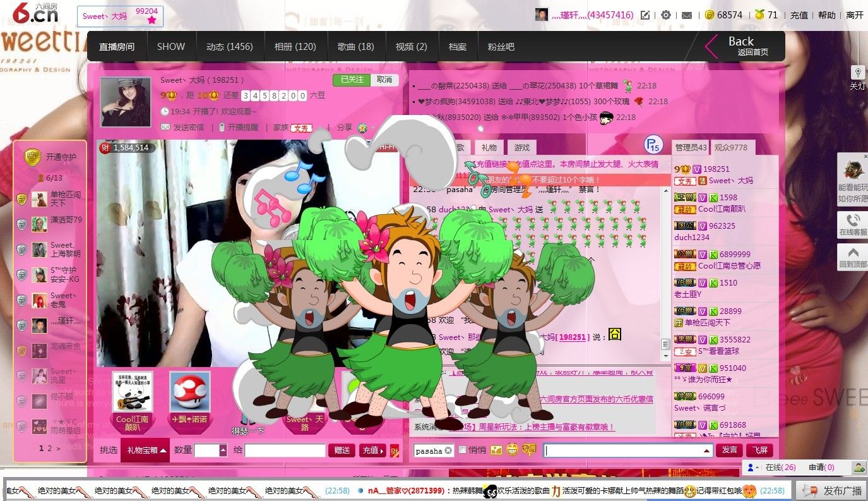This screenshot has width=868, height=501.
Task: Open the emoji smiley picker in chat bar
Action: click(512, 450)
